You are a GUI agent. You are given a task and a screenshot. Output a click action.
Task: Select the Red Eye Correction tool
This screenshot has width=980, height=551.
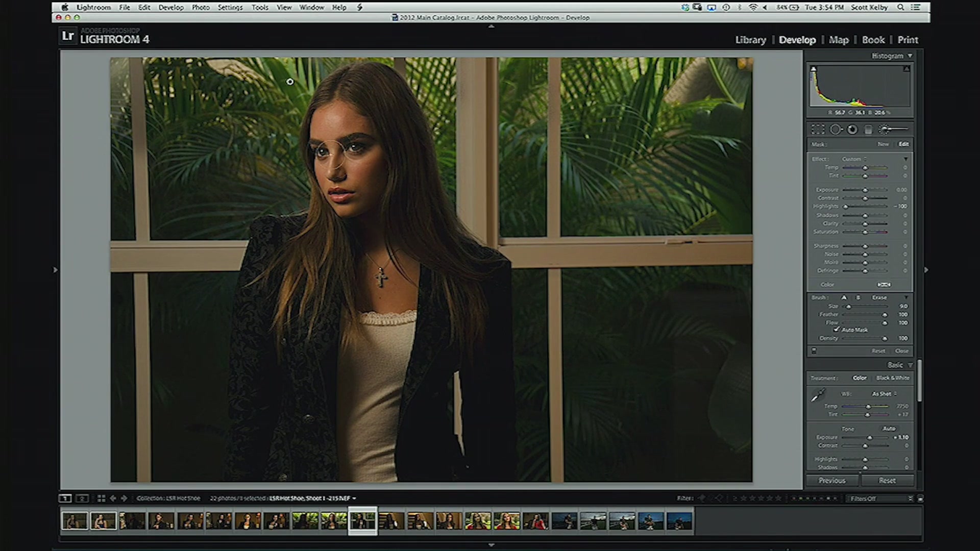tap(852, 130)
